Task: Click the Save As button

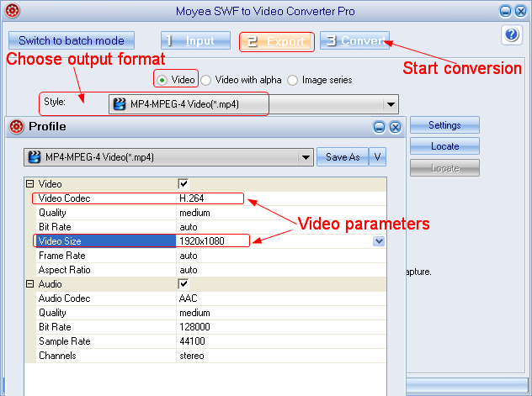Action: pos(343,157)
